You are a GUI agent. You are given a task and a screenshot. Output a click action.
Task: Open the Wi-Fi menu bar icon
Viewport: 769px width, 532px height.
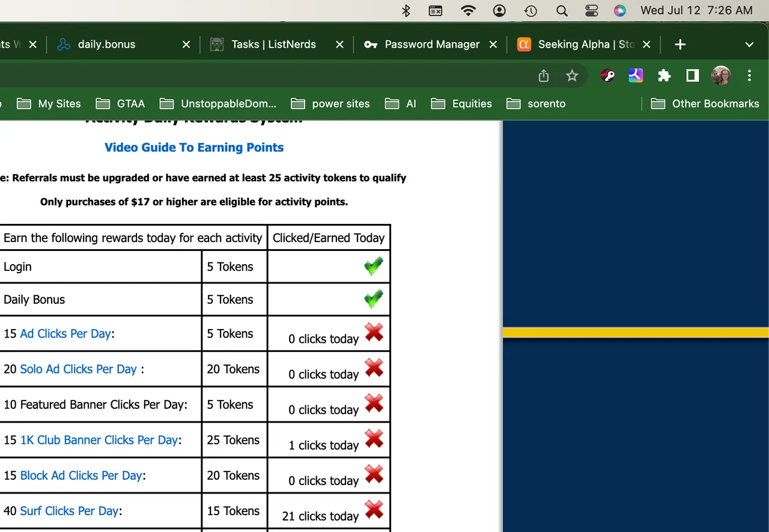468,10
